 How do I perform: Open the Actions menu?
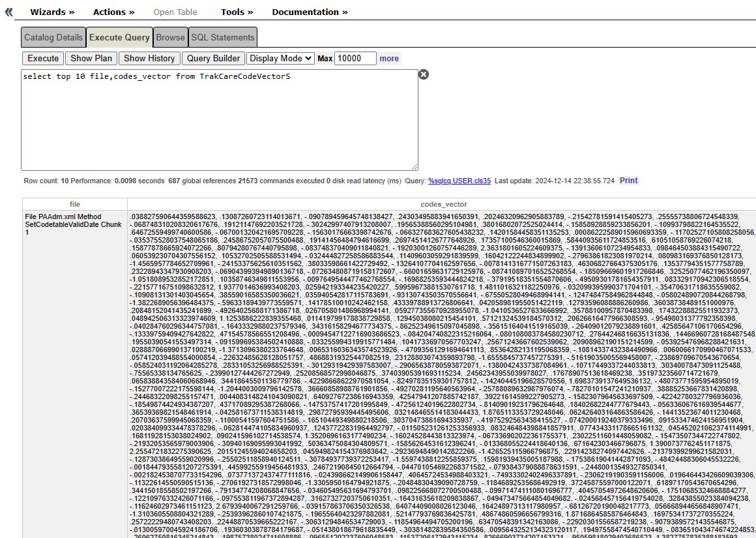click(113, 12)
